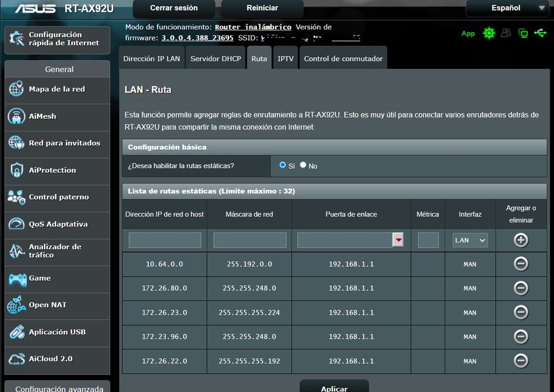Click the Reiniciar button
This screenshot has width=554, height=392.
(262, 8)
